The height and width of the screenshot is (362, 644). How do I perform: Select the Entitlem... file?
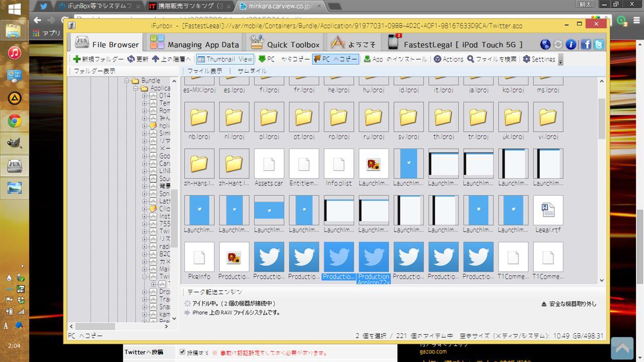click(304, 168)
